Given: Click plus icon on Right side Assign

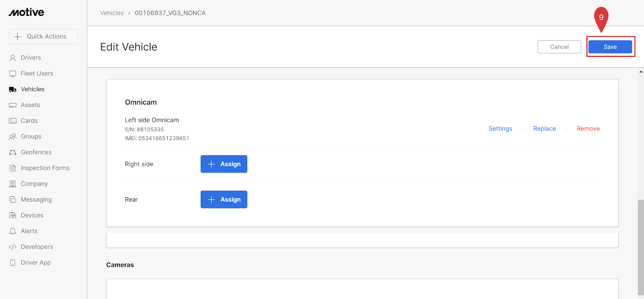Looking at the screenshot, I should point(211,164).
